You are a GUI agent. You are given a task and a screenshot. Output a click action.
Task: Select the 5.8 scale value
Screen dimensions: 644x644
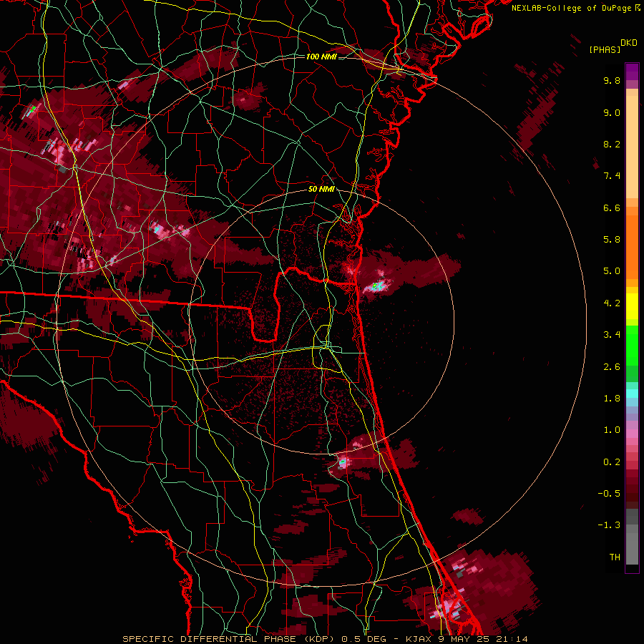click(x=612, y=240)
